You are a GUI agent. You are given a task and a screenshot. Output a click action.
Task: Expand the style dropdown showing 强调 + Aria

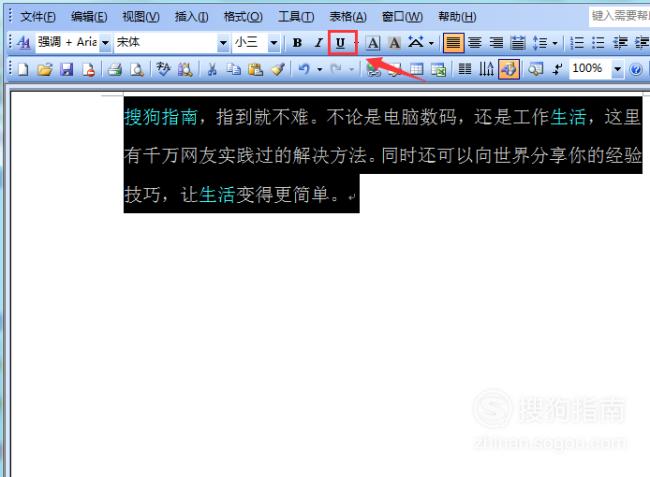[105, 43]
